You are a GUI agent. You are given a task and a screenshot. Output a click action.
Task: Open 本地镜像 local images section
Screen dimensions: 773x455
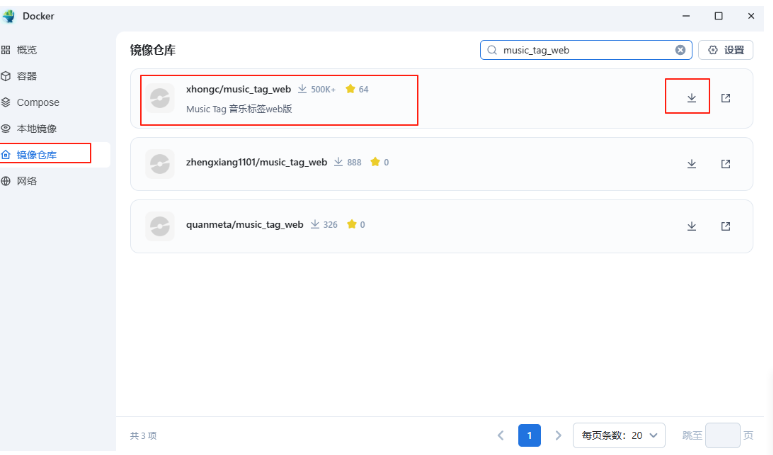pyautogui.click(x=36, y=128)
